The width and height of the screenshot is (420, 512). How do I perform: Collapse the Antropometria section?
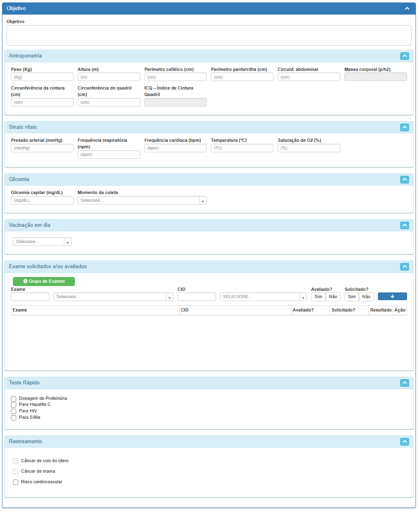(x=404, y=56)
